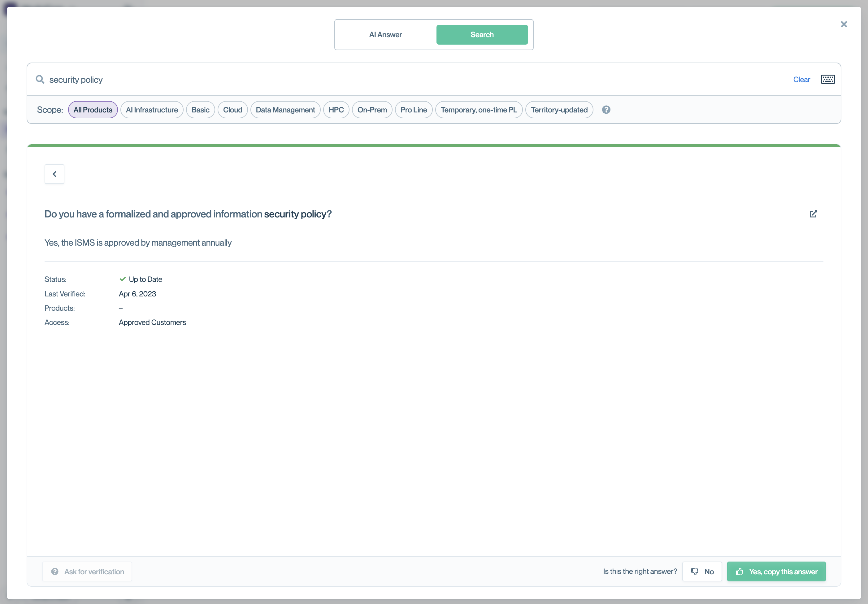Switch to the AI Answer tab
Screen dimensions: 868x604
385,35
